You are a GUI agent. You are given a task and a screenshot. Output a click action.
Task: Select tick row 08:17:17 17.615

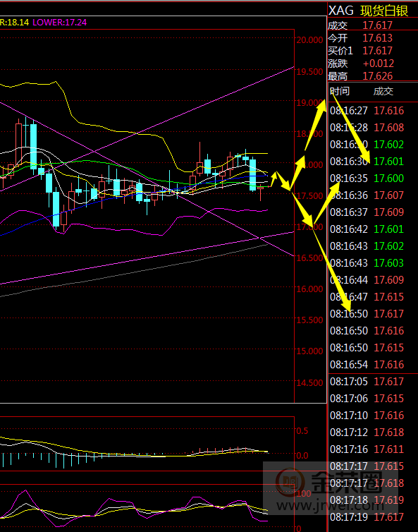pos(373,466)
